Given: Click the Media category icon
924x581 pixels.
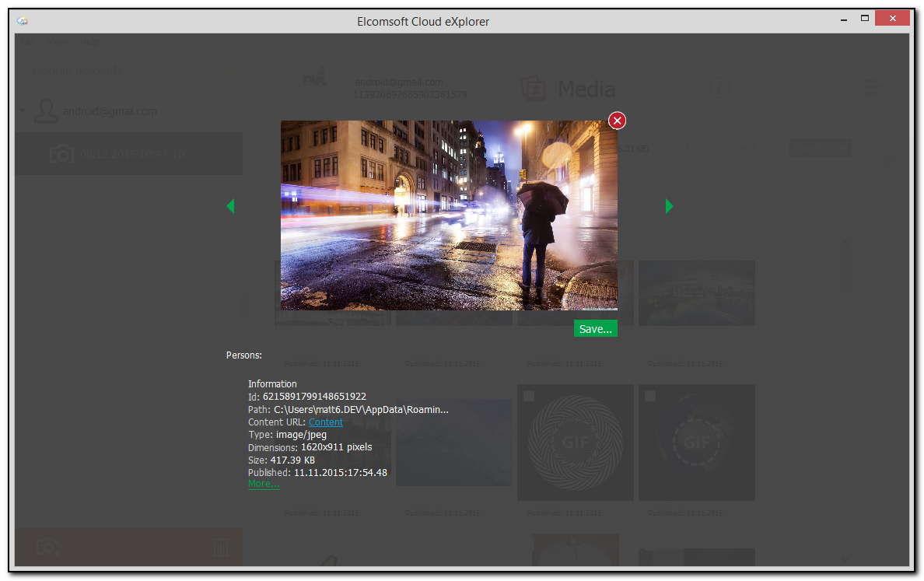Looking at the screenshot, I should pos(533,89).
